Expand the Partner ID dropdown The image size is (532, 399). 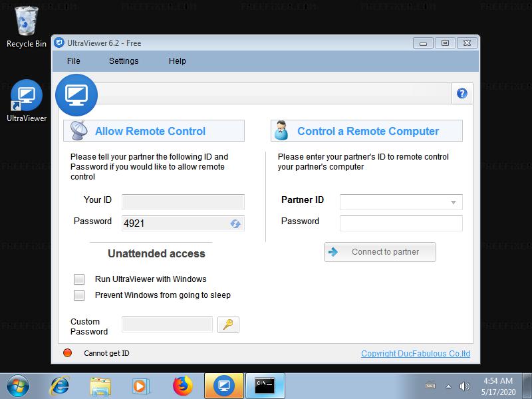pyautogui.click(x=454, y=203)
